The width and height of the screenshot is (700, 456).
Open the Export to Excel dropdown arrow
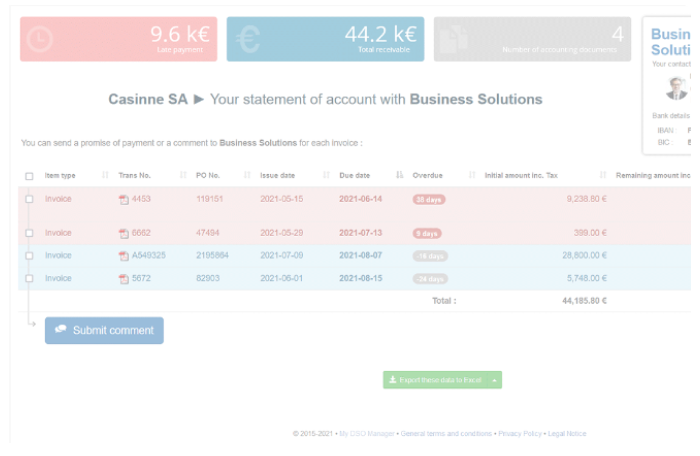pos(495,380)
